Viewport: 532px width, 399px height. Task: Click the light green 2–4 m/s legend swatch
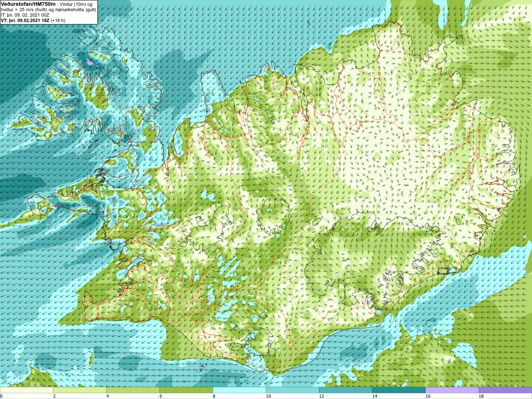(x=80, y=390)
